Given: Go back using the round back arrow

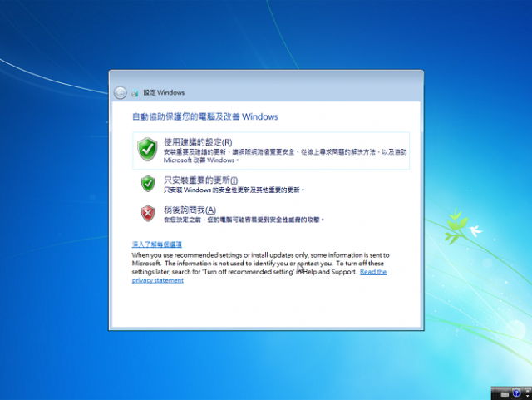Looking at the screenshot, I should tap(120, 92).
